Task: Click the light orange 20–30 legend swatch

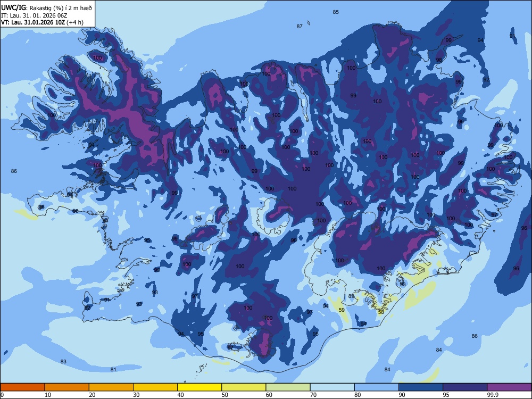Action: coord(111,387)
